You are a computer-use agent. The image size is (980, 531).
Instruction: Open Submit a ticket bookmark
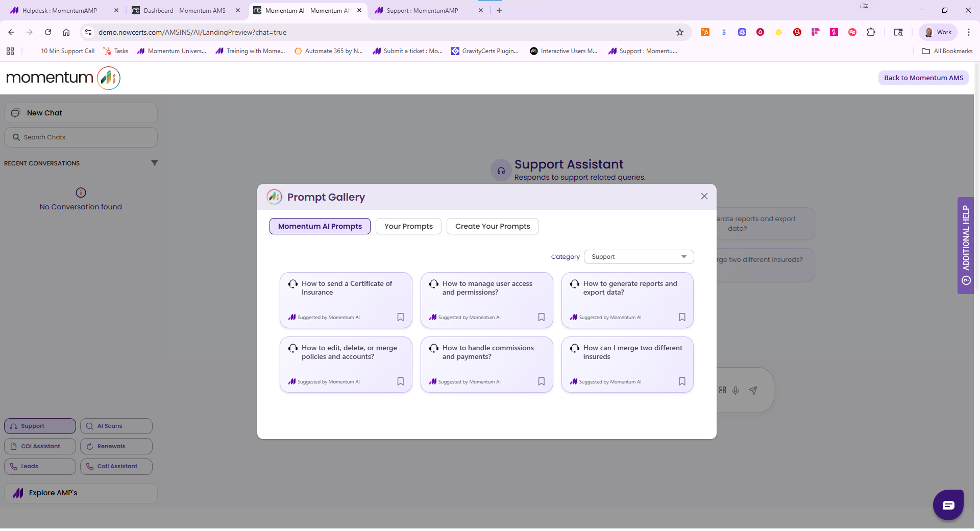(x=408, y=51)
